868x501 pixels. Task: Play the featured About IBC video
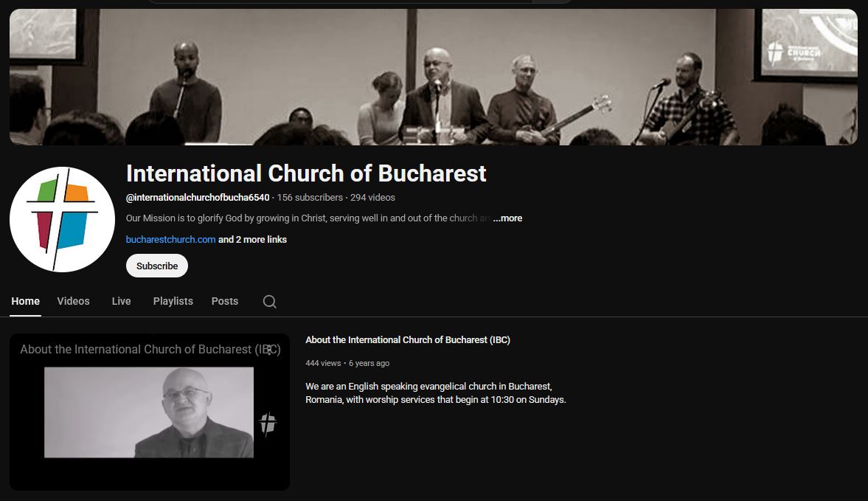[x=149, y=412]
